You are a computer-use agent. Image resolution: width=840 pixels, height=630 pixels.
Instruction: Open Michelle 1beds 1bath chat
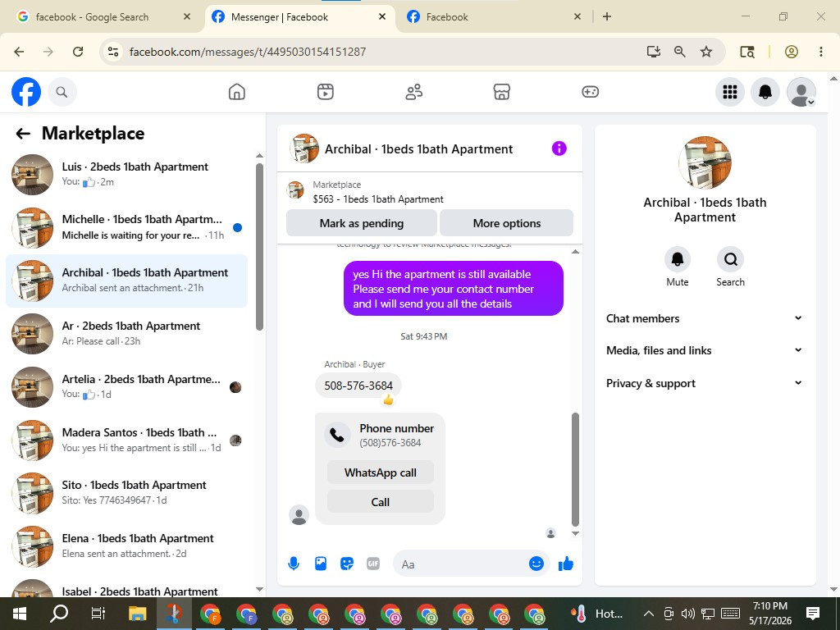pos(126,227)
